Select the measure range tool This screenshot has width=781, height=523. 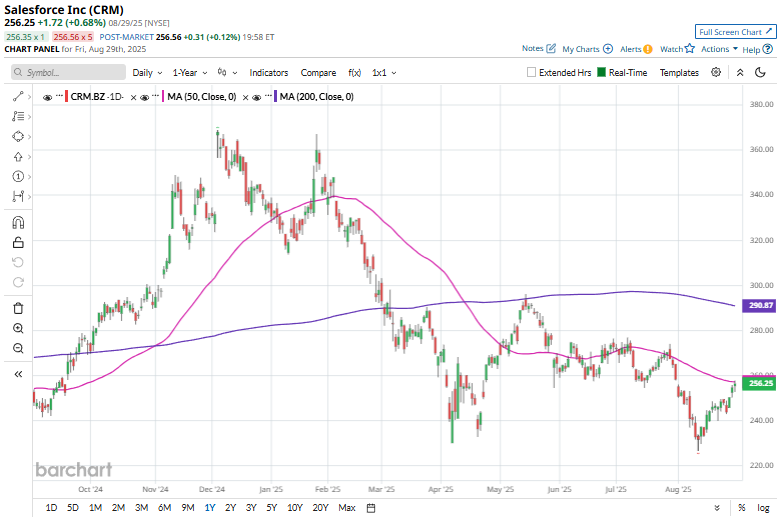[18, 196]
